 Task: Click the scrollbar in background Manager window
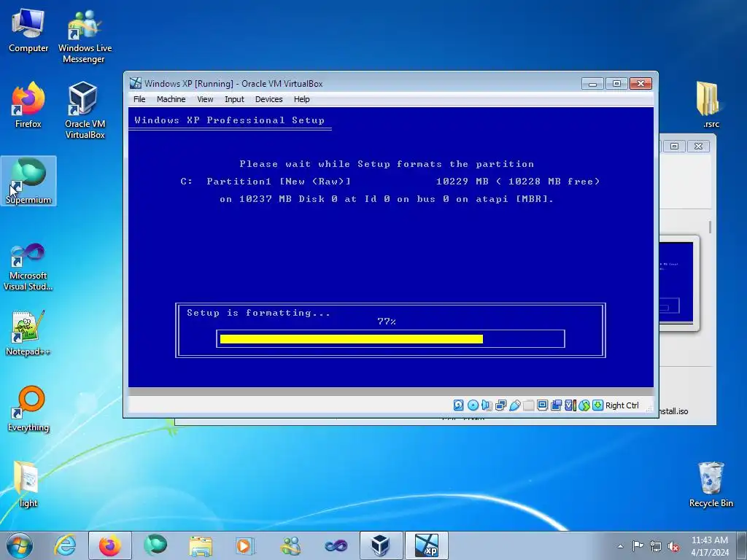710,227
